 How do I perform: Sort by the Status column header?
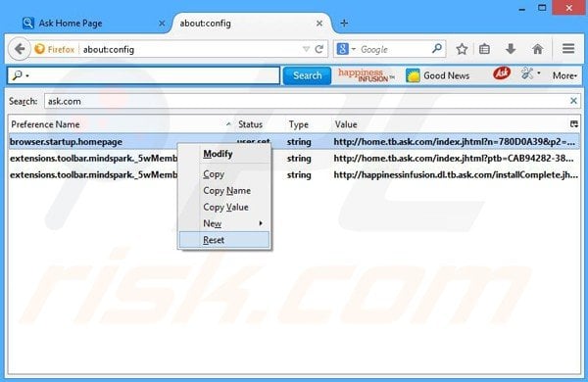pyautogui.click(x=261, y=124)
